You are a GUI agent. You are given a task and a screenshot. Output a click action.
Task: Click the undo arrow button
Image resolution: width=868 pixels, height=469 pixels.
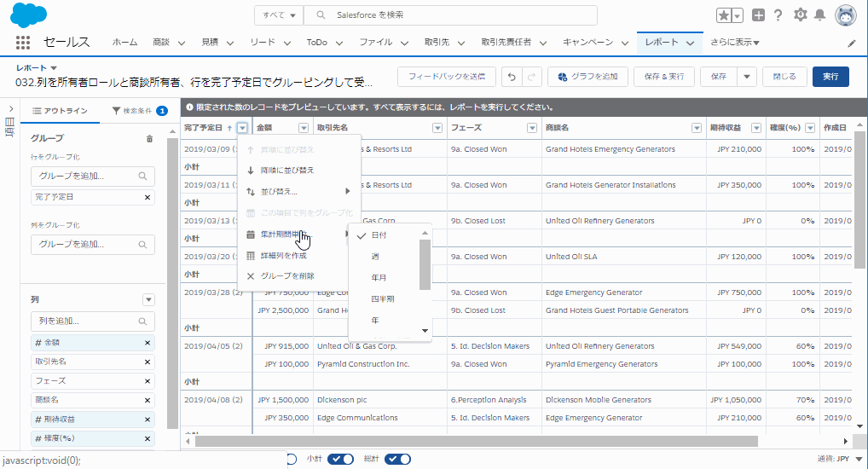click(x=512, y=77)
